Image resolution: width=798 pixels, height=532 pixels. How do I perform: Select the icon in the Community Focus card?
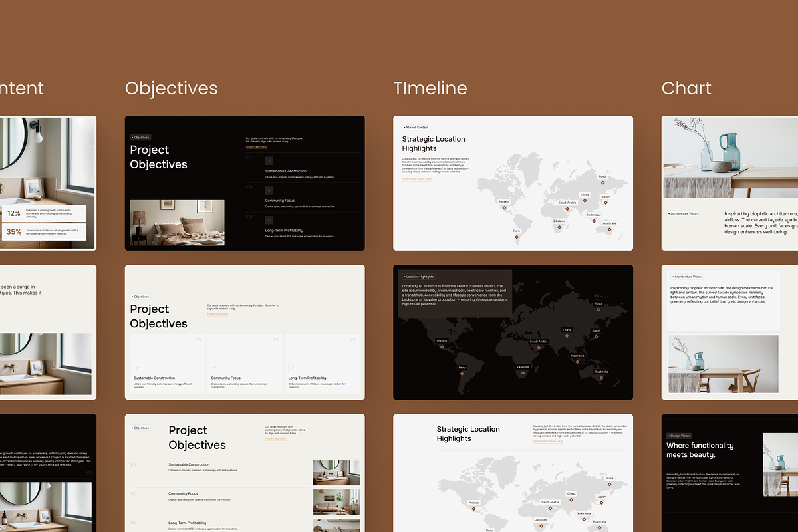(x=215, y=367)
